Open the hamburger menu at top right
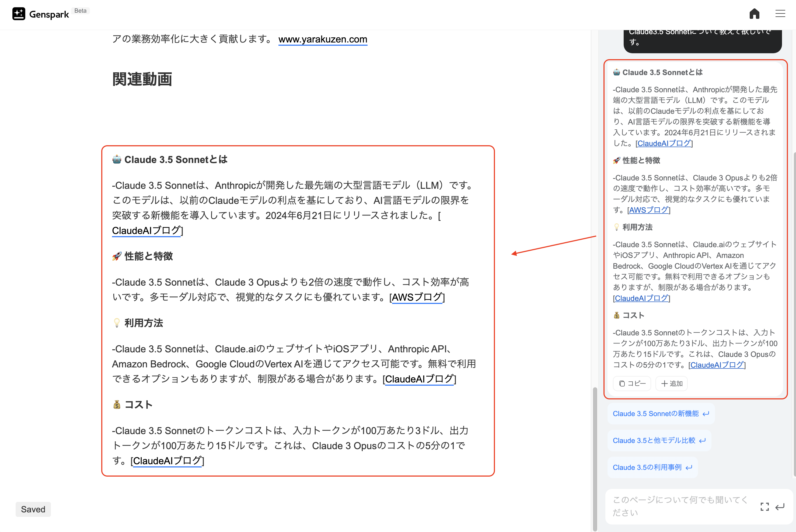This screenshot has width=796, height=532. click(780, 13)
